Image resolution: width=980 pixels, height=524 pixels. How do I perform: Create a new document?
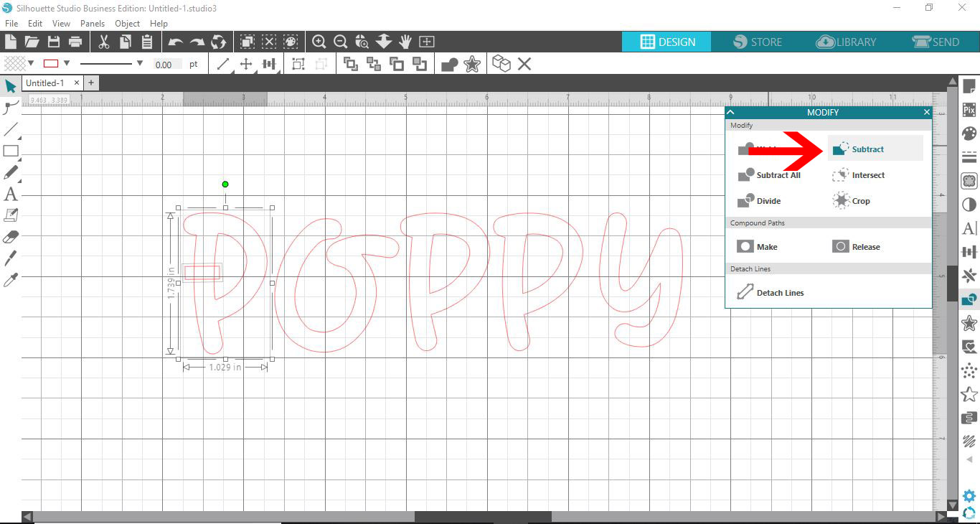[x=10, y=42]
